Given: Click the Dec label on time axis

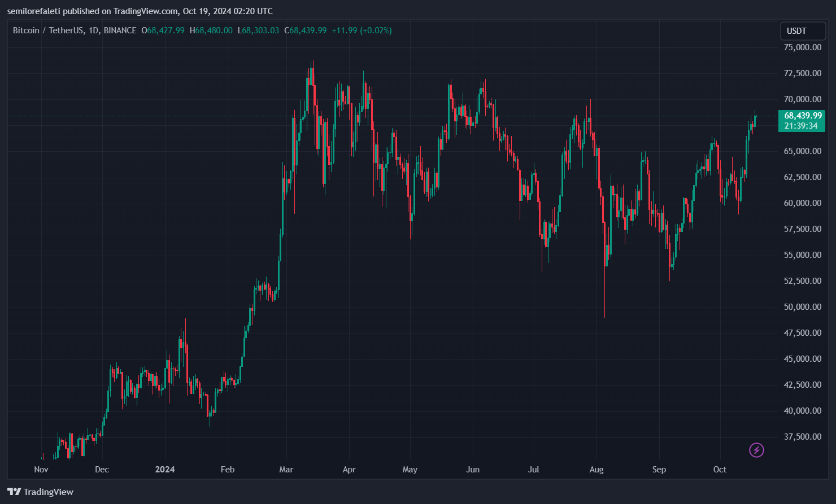Looking at the screenshot, I should coord(102,470).
